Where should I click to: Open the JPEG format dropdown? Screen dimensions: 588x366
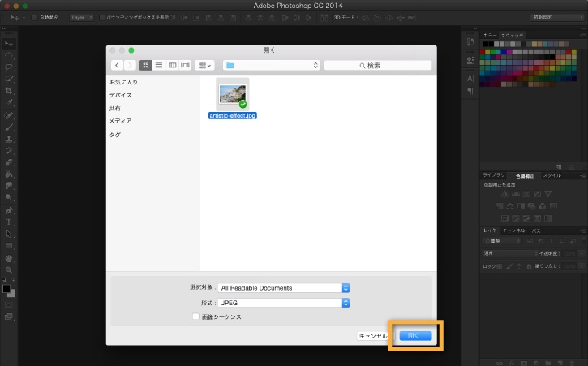point(284,303)
